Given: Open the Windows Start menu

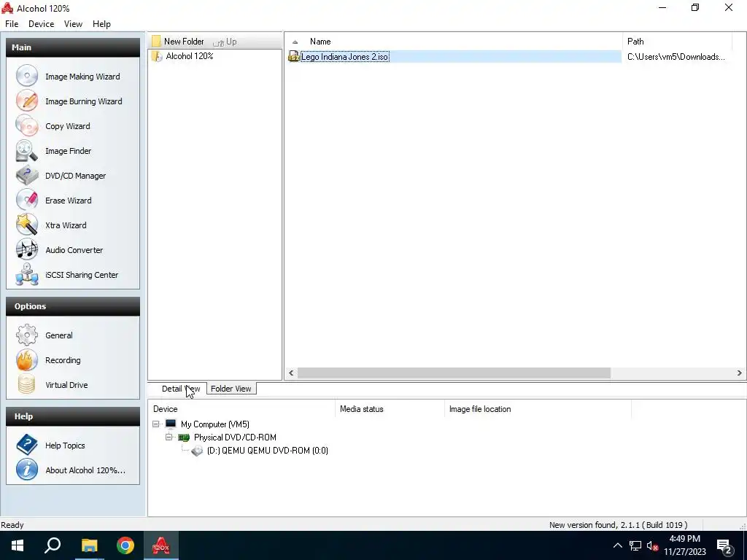Looking at the screenshot, I should [18, 545].
